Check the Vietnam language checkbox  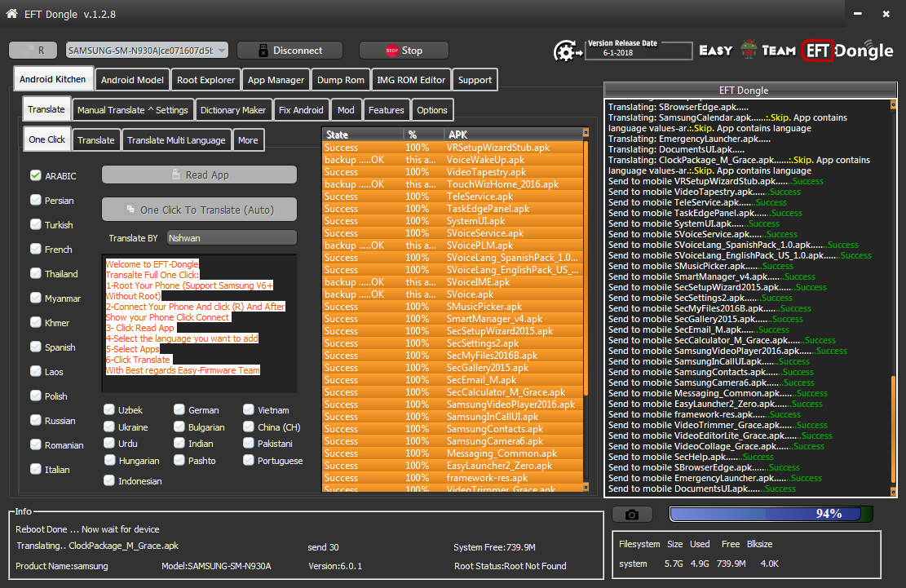pos(249,409)
